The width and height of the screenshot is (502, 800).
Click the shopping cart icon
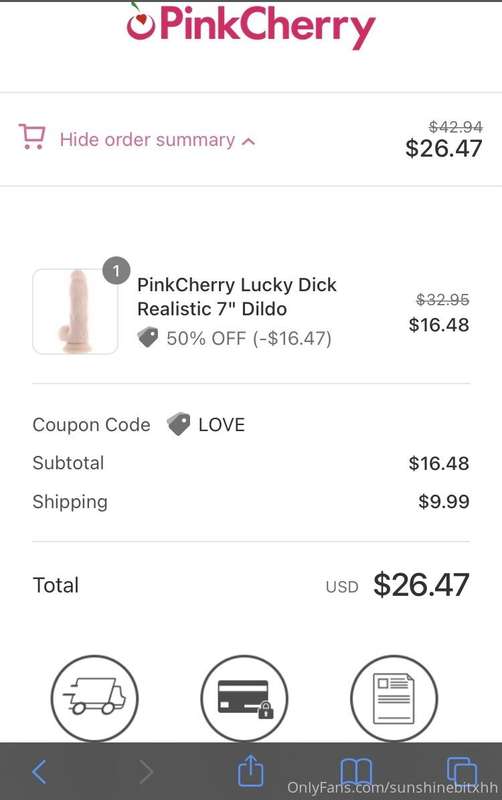32,137
